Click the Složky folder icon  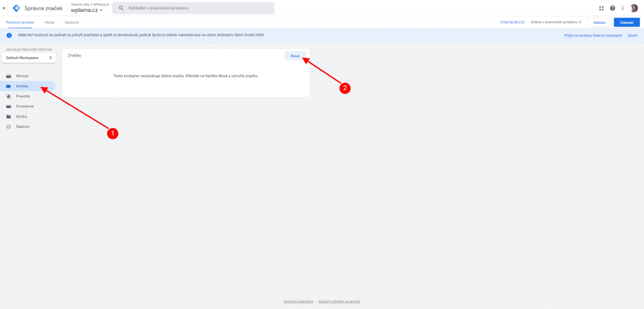[9, 117]
